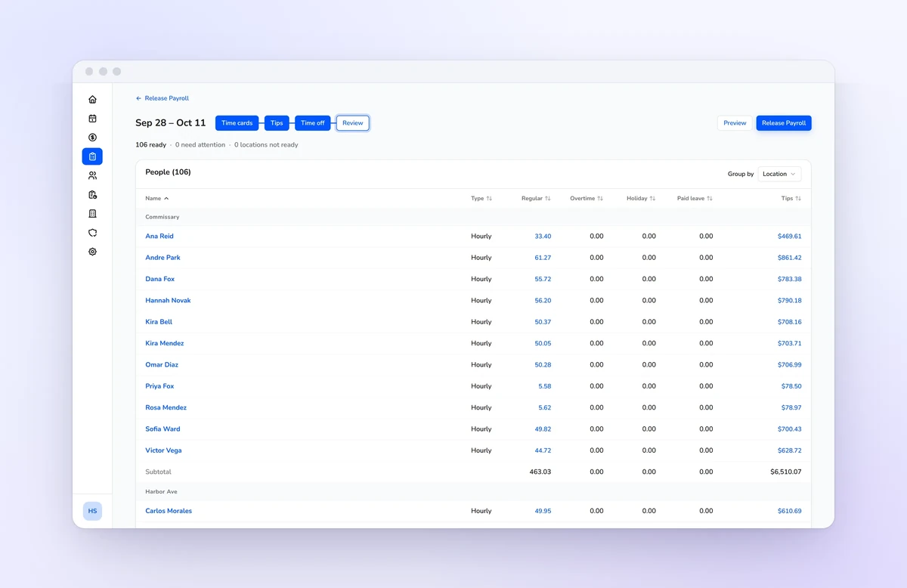Click the People (106) heading

coord(168,172)
